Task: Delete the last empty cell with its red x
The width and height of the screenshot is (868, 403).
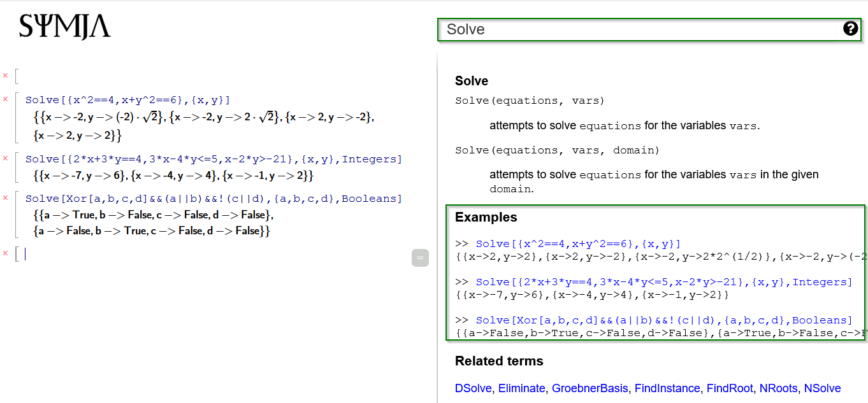Action: coord(5,253)
